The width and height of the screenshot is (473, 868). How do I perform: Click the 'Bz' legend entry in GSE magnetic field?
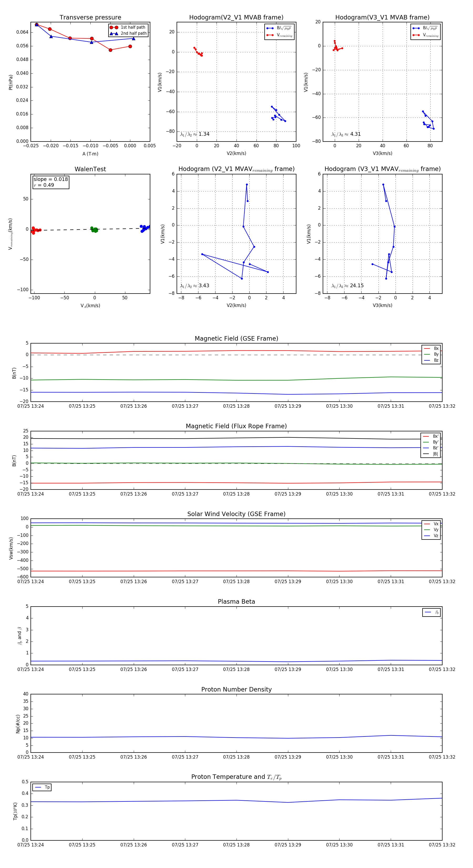(431, 360)
